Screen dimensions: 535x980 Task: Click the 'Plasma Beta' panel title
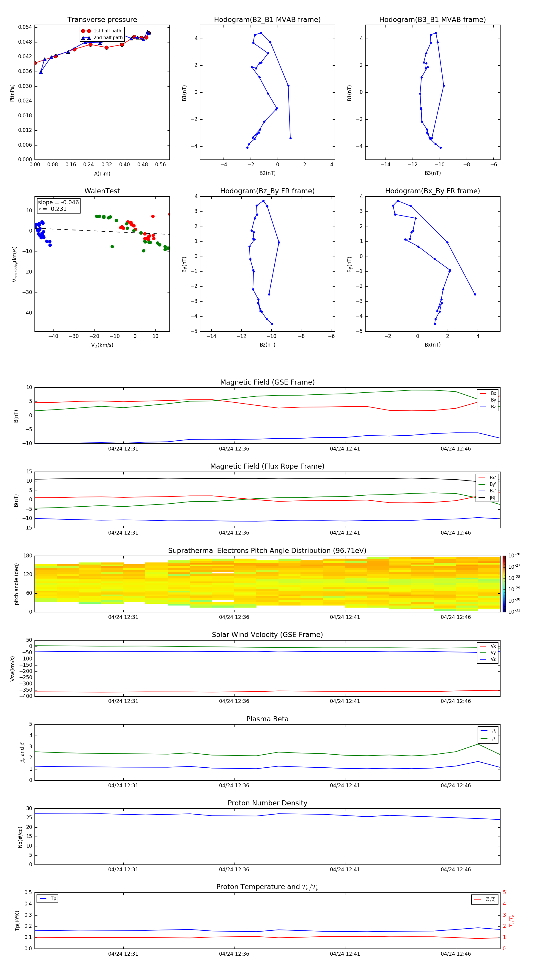267,719
